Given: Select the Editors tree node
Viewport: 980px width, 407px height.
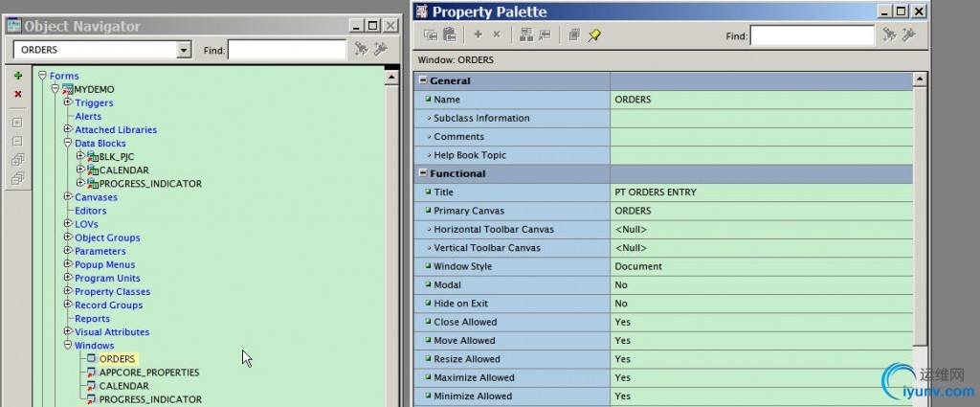Looking at the screenshot, I should coord(91,211).
